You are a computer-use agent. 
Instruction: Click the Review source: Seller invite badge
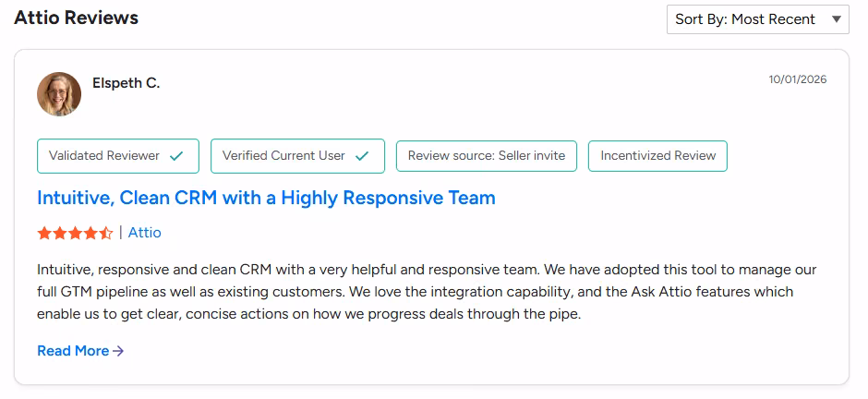click(x=487, y=156)
